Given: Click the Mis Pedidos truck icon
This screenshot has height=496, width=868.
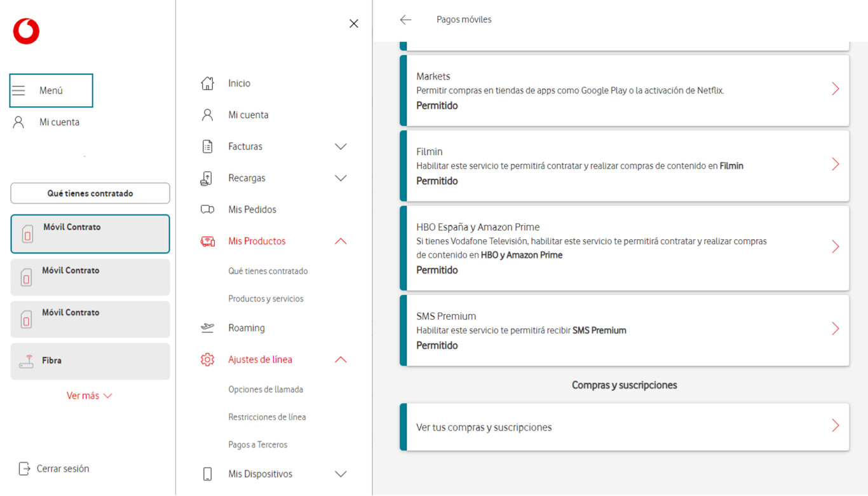Looking at the screenshot, I should [207, 209].
